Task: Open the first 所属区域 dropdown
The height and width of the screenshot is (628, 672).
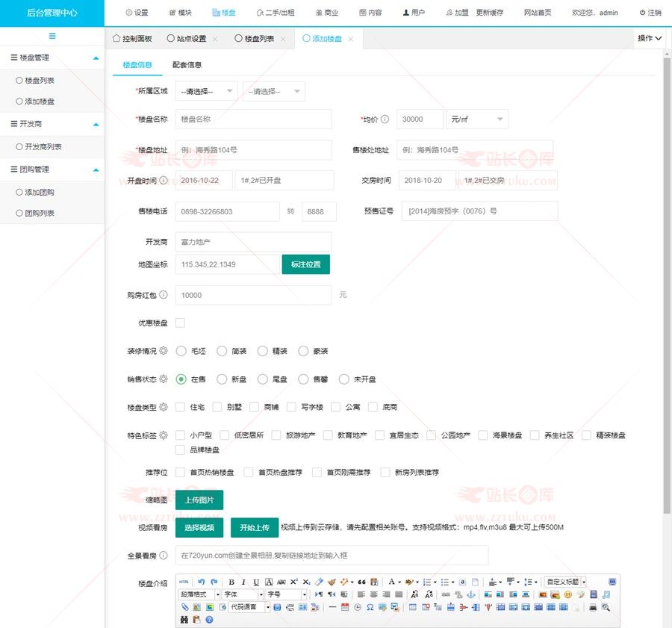Action: (x=206, y=91)
